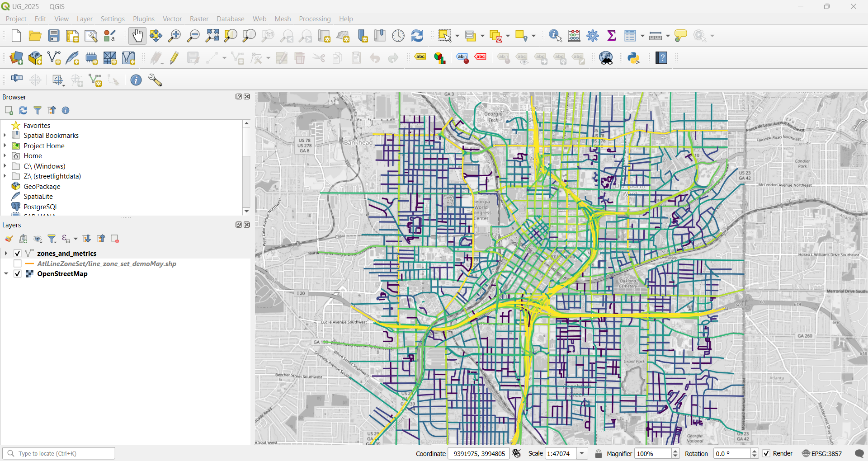Expand Home node in Browser tree
Viewport: 868px width, 461px height.
click(5, 155)
